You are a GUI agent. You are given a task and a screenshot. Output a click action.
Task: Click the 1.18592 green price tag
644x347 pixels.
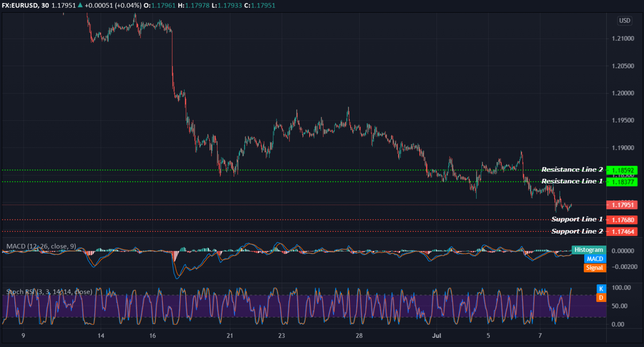click(622, 170)
